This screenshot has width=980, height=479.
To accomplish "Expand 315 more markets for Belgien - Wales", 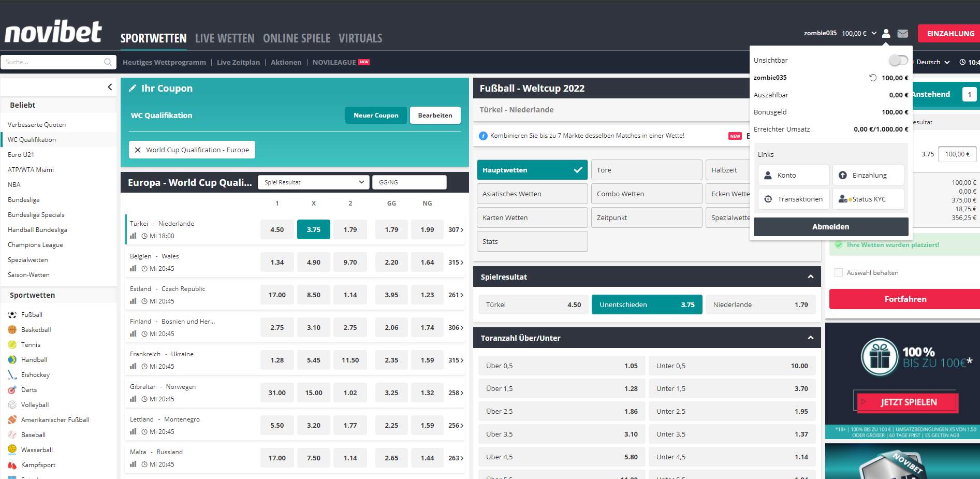I will point(456,262).
